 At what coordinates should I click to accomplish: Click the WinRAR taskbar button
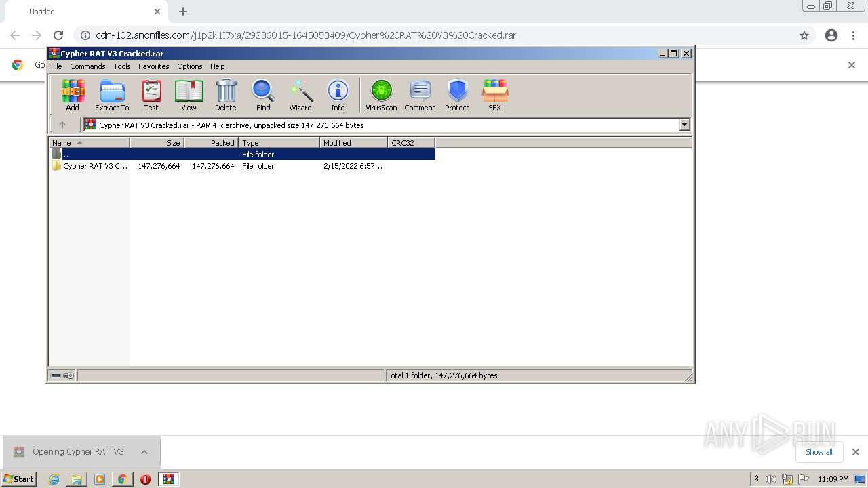[x=169, y=479]
